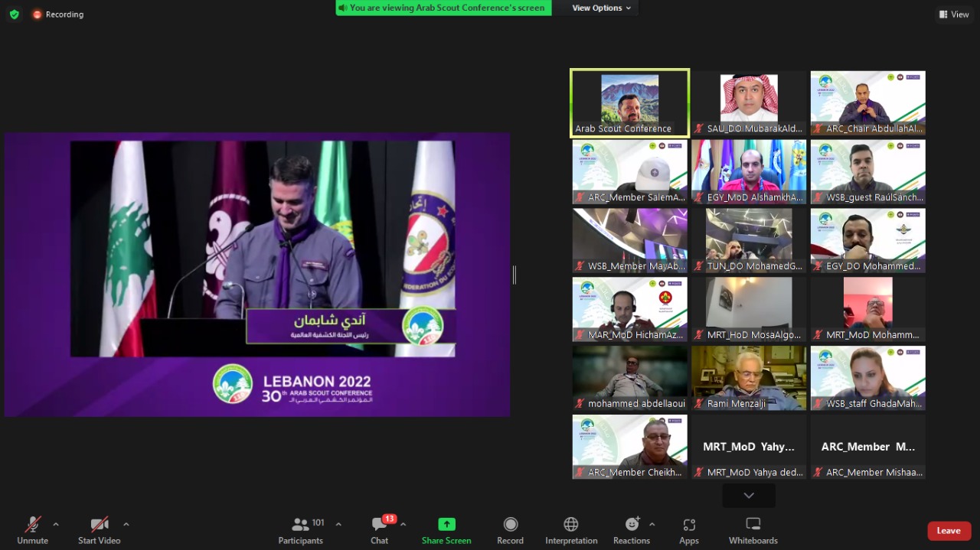Select the Rami Menzalji video thumbnail

click(749, 378)
